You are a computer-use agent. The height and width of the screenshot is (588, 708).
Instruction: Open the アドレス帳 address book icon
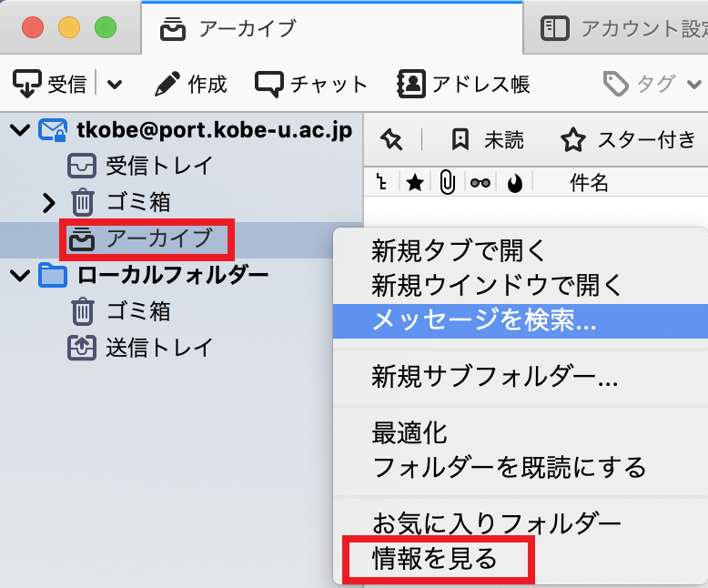point(411,84)
